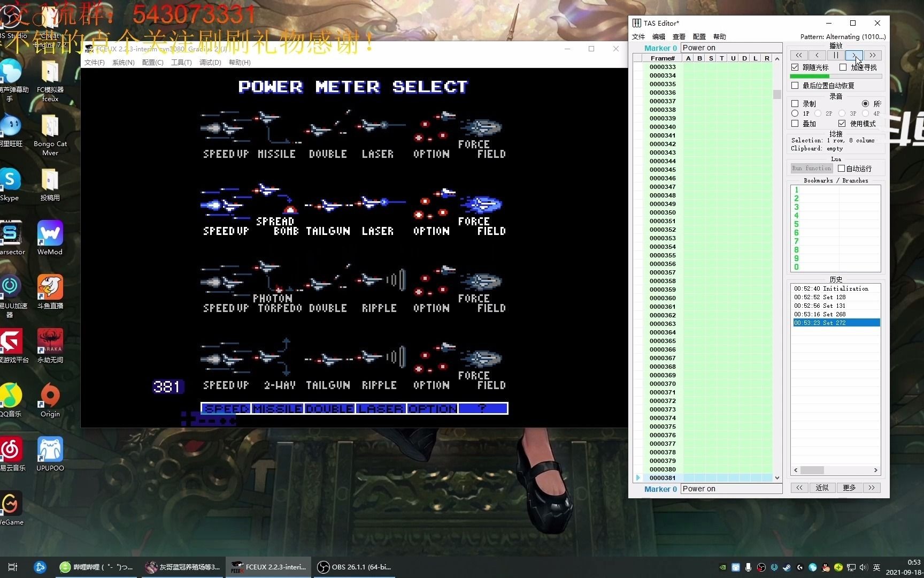Open the FCEUX 调试(D) menu

click(210, 63)
